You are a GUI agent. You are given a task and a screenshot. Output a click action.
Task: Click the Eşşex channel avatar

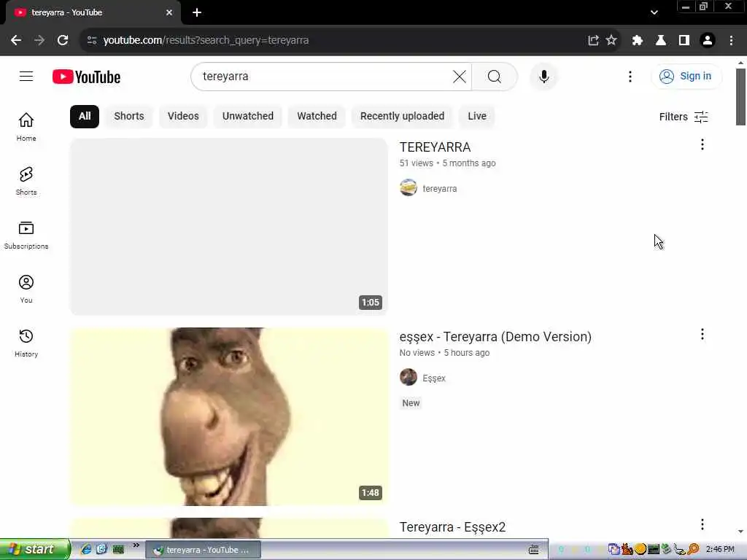(x=409, y=377)
